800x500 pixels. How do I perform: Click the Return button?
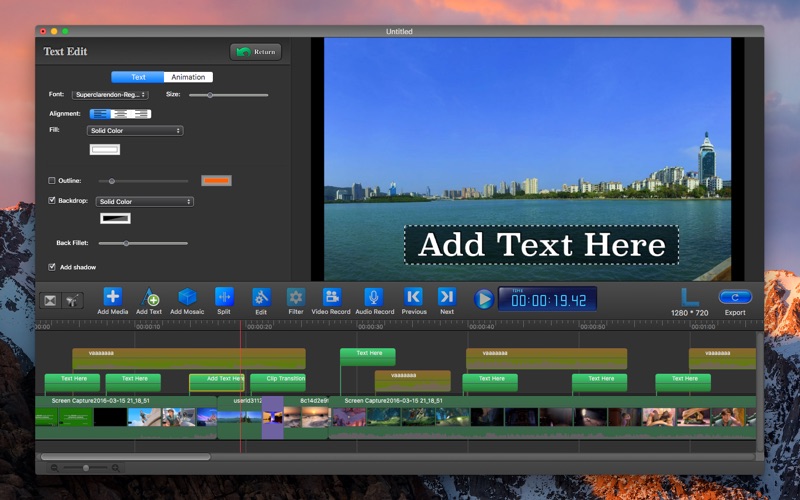(x=255, y=52)
